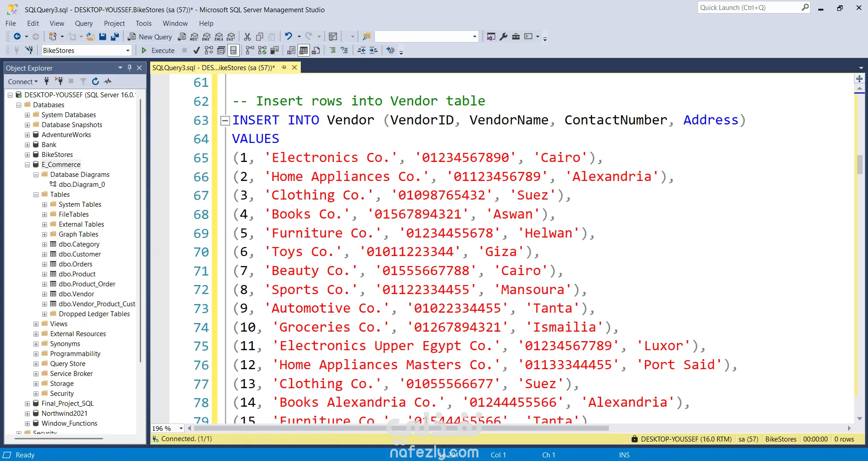Click the Save All icon
Screen dimensions: 868x461
pos(115,37)
